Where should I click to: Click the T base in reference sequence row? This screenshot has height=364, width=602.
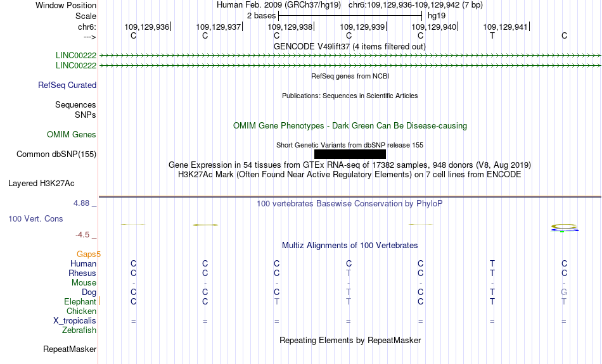coord(492,35)
